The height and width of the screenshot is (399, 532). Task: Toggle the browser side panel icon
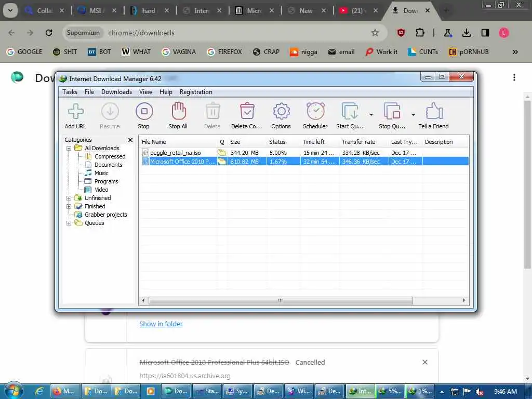coord(485,33)
